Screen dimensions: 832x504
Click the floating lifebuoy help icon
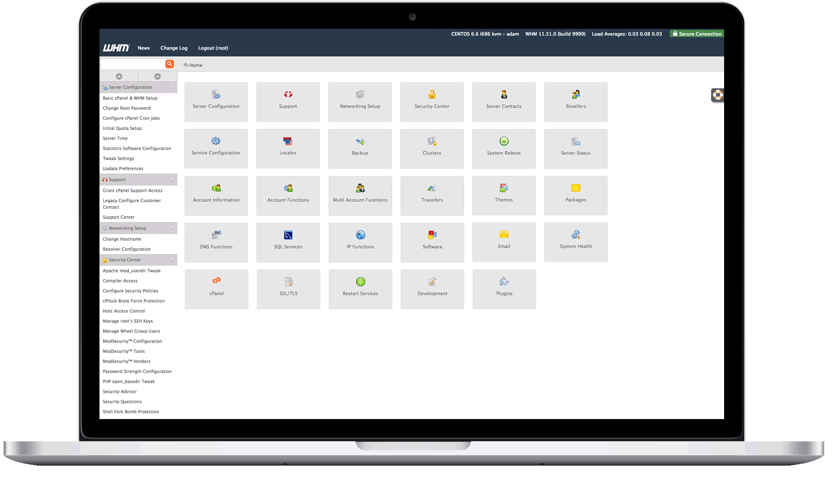(x=717, y=95)
